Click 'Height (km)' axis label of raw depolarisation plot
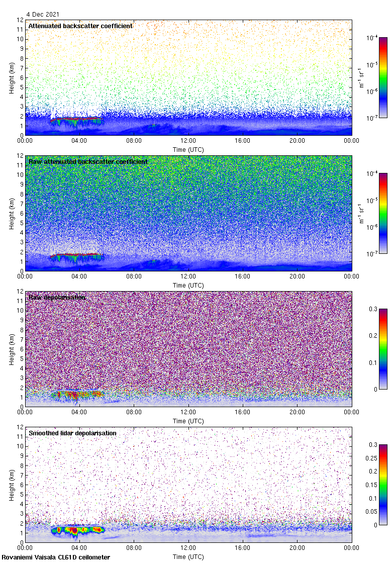 [12, 349]
